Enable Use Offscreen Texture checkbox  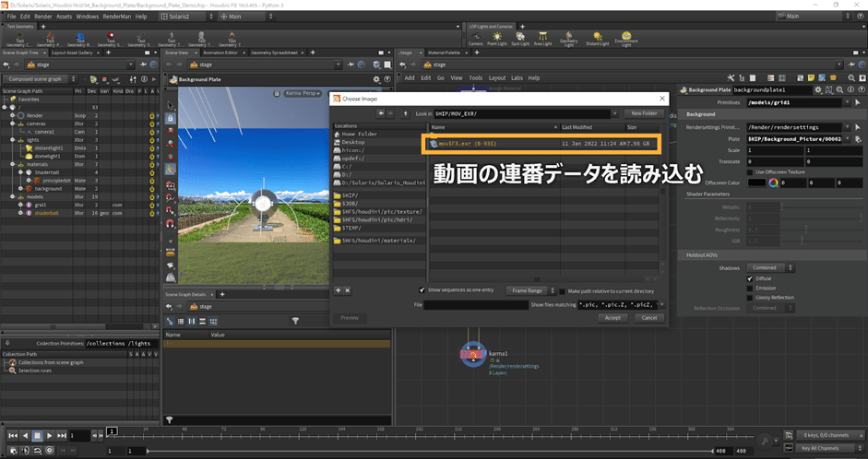coord(749,171)
